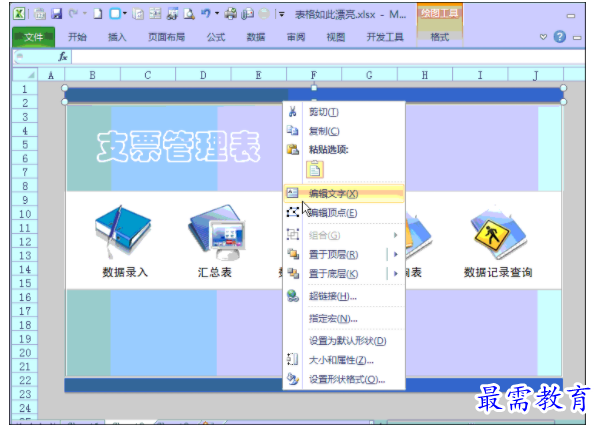Choose 编辑文字(X) Edit Text menu item
The image size is (599, 430).
[343, 194]
